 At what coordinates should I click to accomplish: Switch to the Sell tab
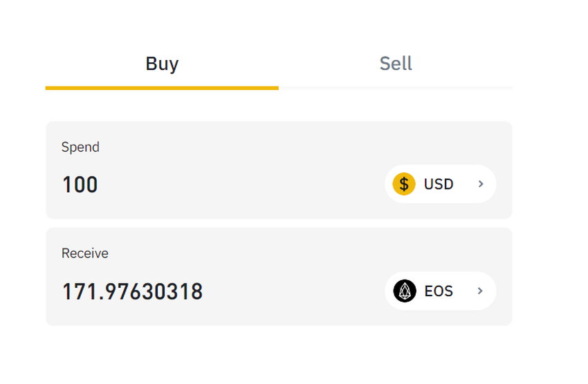tap(396, 64)
